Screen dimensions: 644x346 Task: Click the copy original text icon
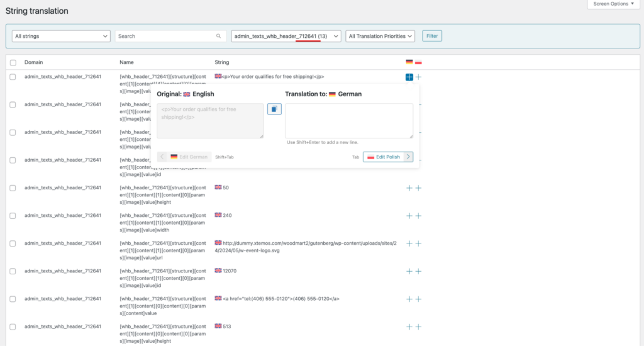274,109
